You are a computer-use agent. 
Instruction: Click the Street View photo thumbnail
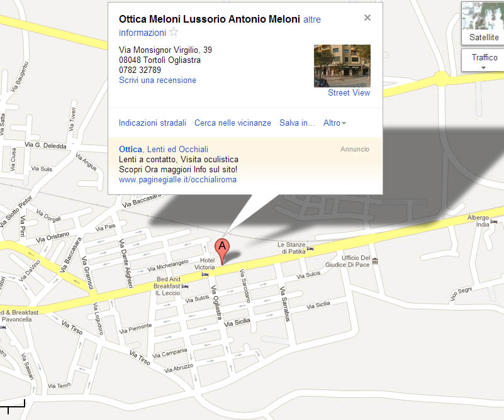pyautogui.click(x=342, y=66)
